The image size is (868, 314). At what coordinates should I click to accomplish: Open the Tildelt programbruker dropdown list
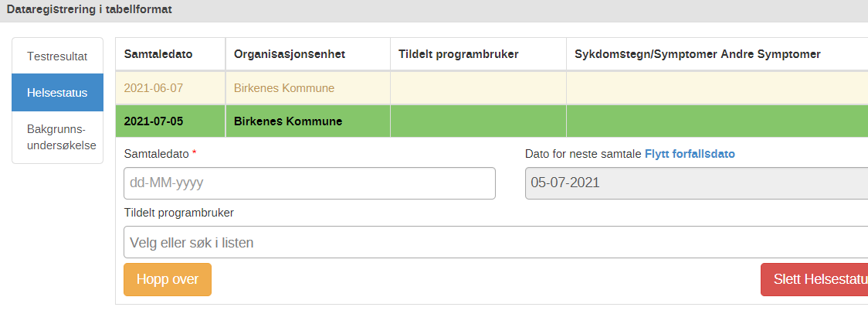[496, 242]
